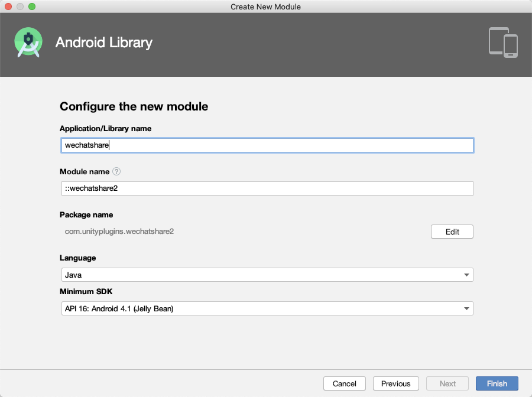Click the Android head inside the green badge
This screenshot has width=532, height=397.
tap(28, 38)
